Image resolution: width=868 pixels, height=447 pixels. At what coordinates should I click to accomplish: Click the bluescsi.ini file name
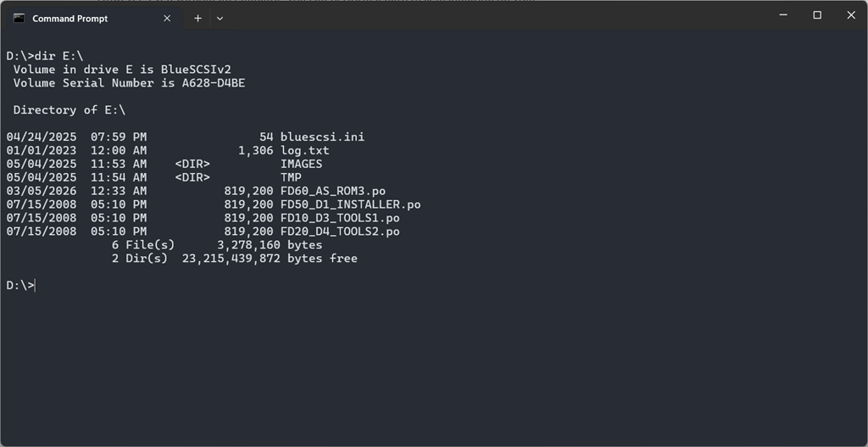pos(322,137)
